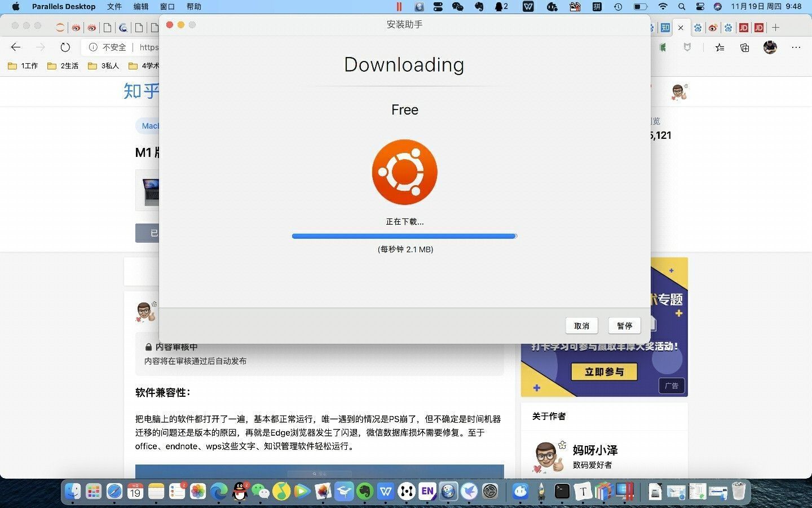Click the 取消 button in the install assistant
This screenshot has height=508, width=812.
581,326
